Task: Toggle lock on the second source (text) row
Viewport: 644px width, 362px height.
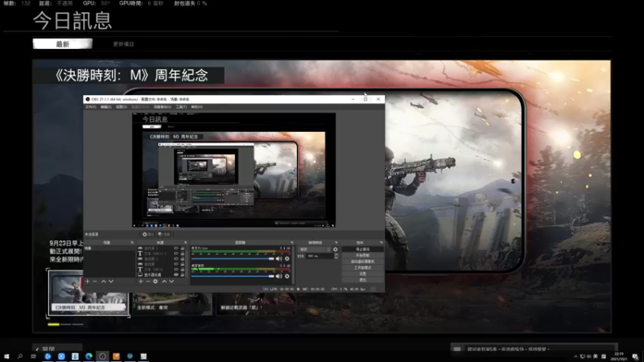Action: coord(183,253)
